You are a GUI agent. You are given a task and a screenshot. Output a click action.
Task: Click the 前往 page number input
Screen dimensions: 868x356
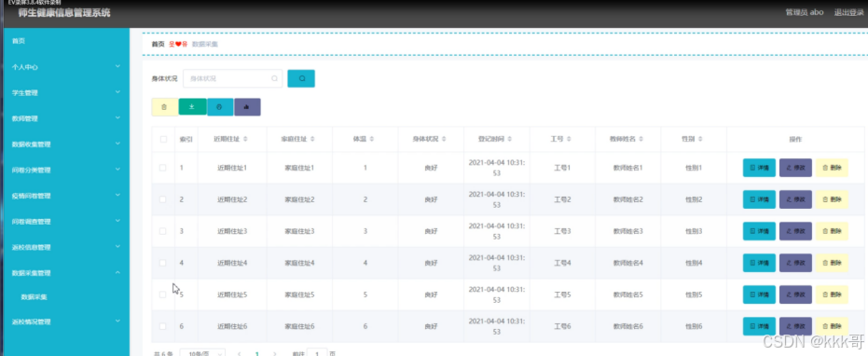(317, 353)
